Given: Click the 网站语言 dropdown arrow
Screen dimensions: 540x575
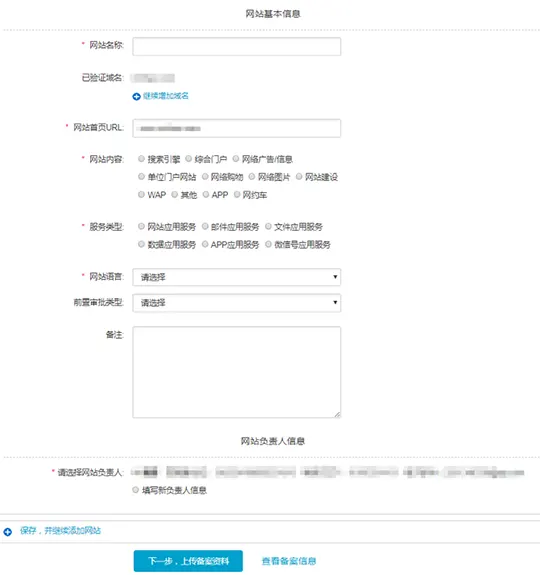Looking at the screenshot, I should 335,277.
